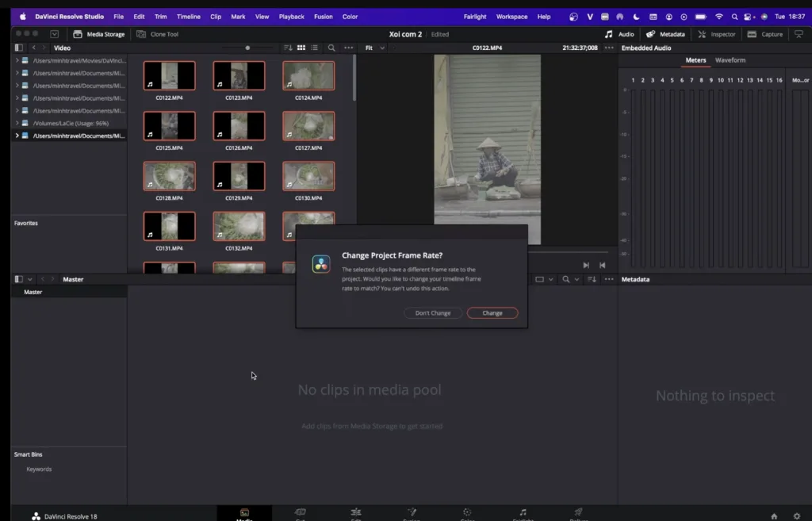Go to the Fusion page
Viewport: 812px width, 521px height.
pos(412,514)
